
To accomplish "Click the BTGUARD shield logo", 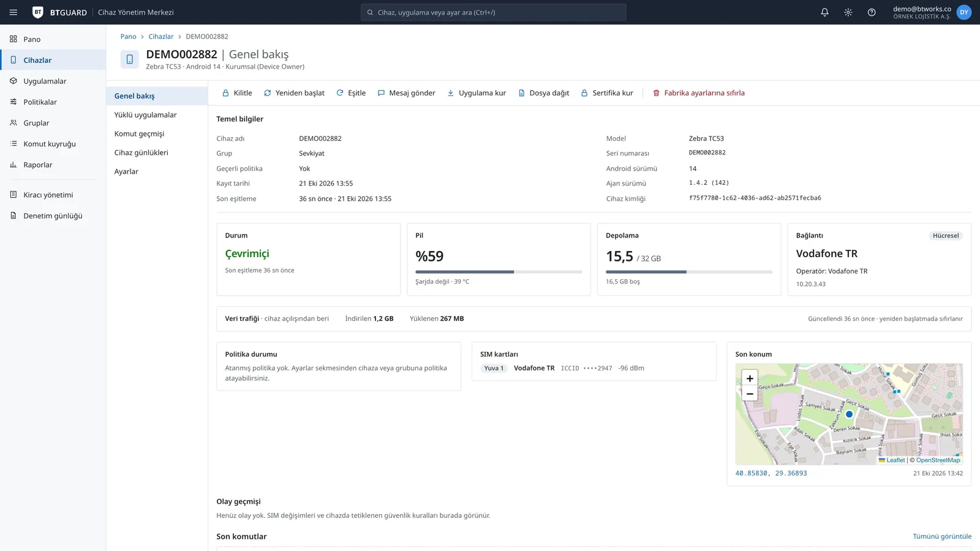I will click(x=37, y=12).
